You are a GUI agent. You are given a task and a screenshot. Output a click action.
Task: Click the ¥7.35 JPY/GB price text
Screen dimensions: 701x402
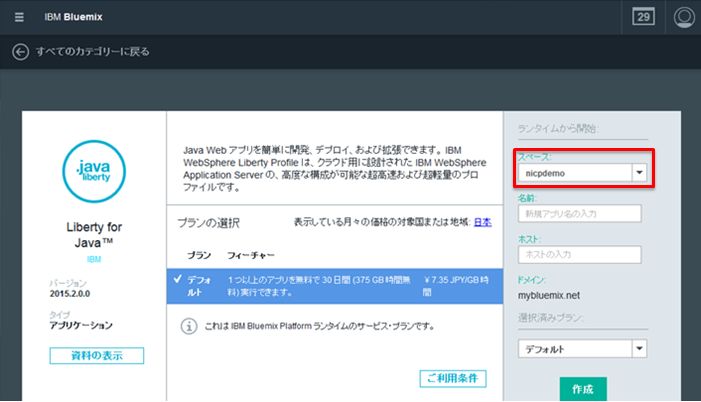(x=456, y=286)
